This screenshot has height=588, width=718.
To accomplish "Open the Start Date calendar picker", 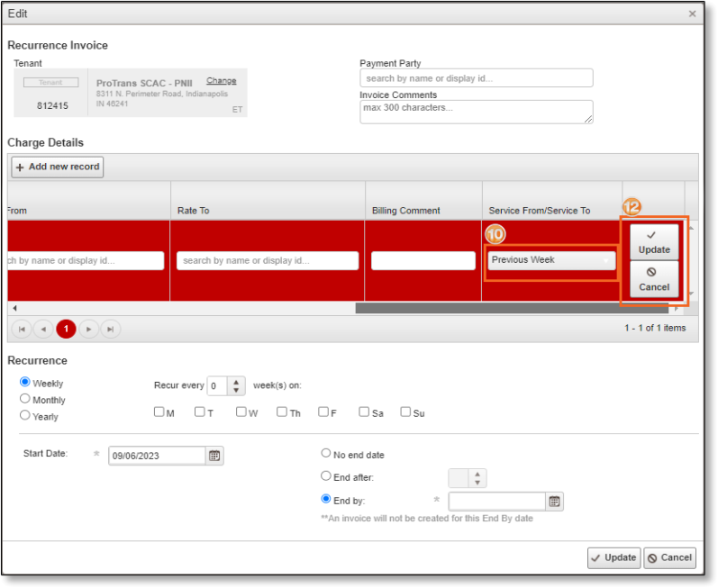I will [x=214, y=456].
